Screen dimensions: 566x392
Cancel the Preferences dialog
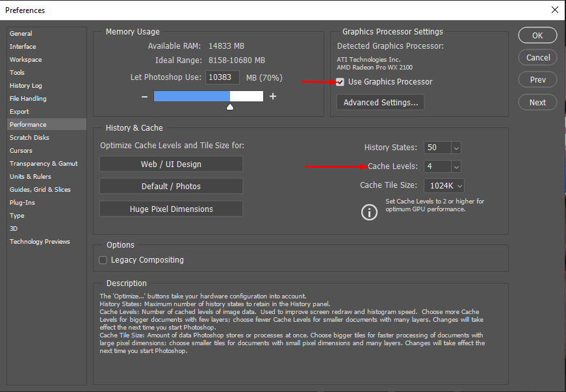click(537, 57)
